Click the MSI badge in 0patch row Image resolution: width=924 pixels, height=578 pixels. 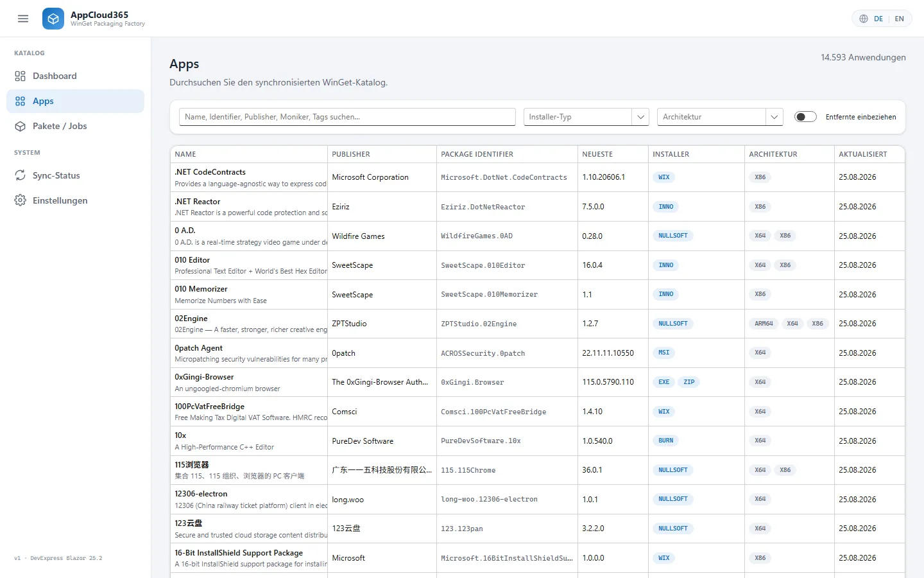pos(664,353)
